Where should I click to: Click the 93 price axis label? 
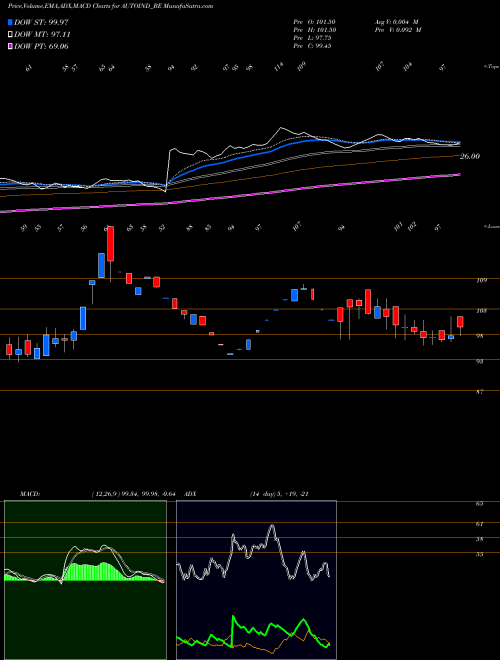[x=482, y=361]
